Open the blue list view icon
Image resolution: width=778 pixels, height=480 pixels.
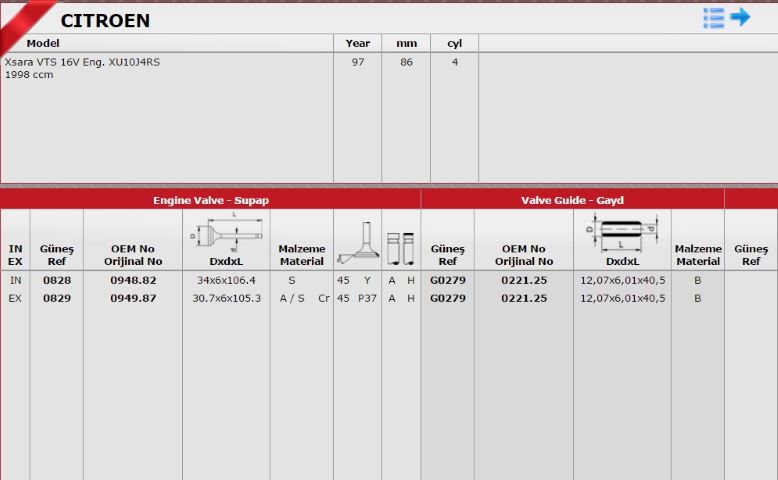[x=713, y=18]
